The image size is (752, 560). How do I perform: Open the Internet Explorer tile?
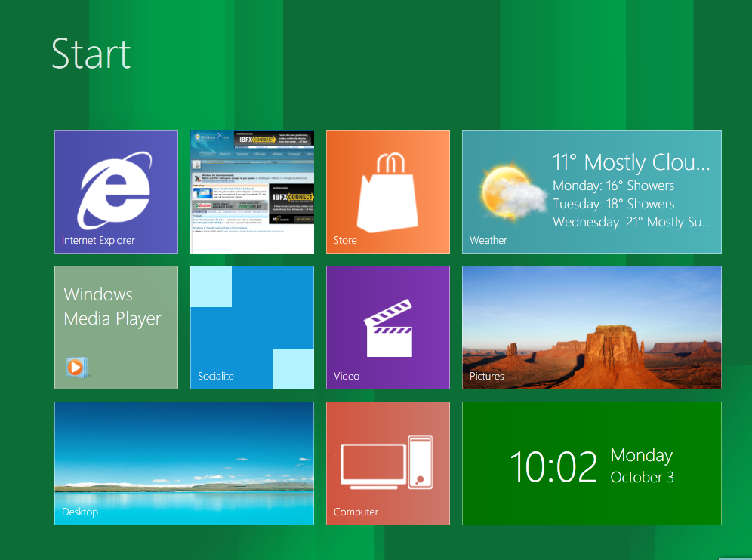116,191
